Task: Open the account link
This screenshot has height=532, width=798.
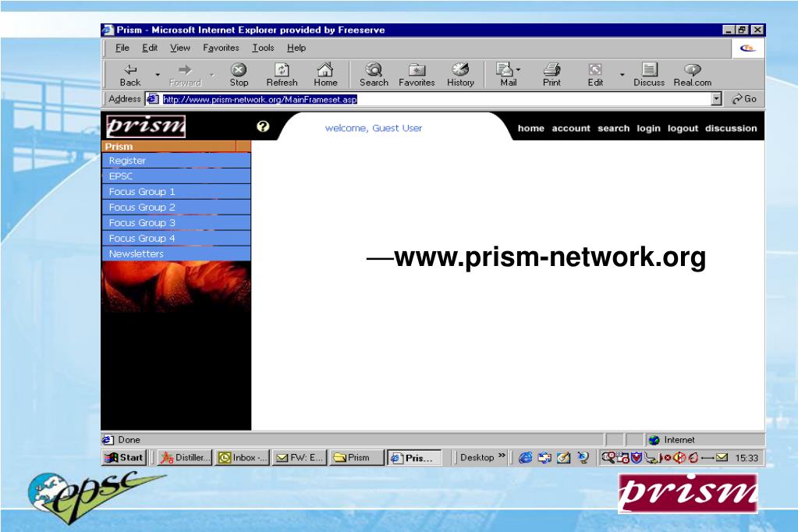Action: pyautogui.click(x=571, y=128)
